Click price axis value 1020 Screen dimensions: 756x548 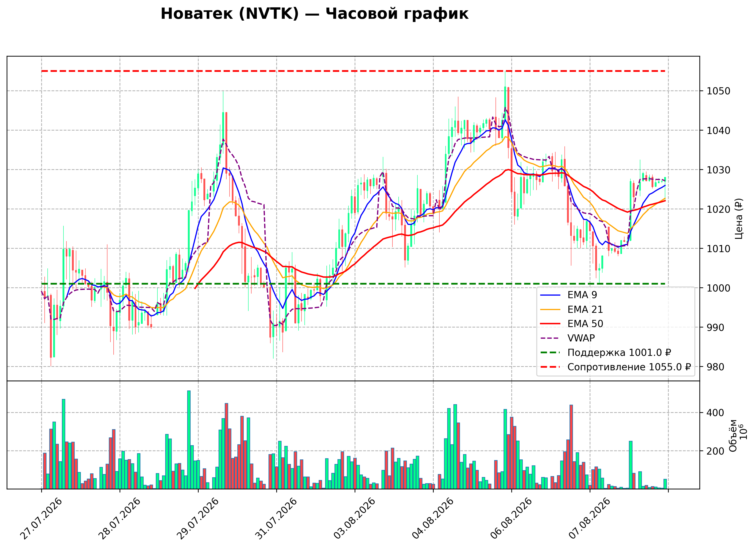coord(718,209)
